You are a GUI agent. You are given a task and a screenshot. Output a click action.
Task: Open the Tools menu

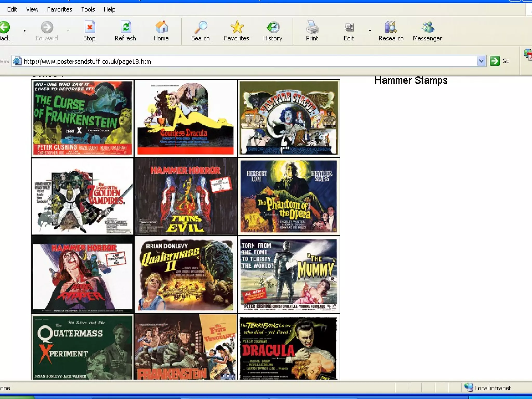[x=88, y=9]
